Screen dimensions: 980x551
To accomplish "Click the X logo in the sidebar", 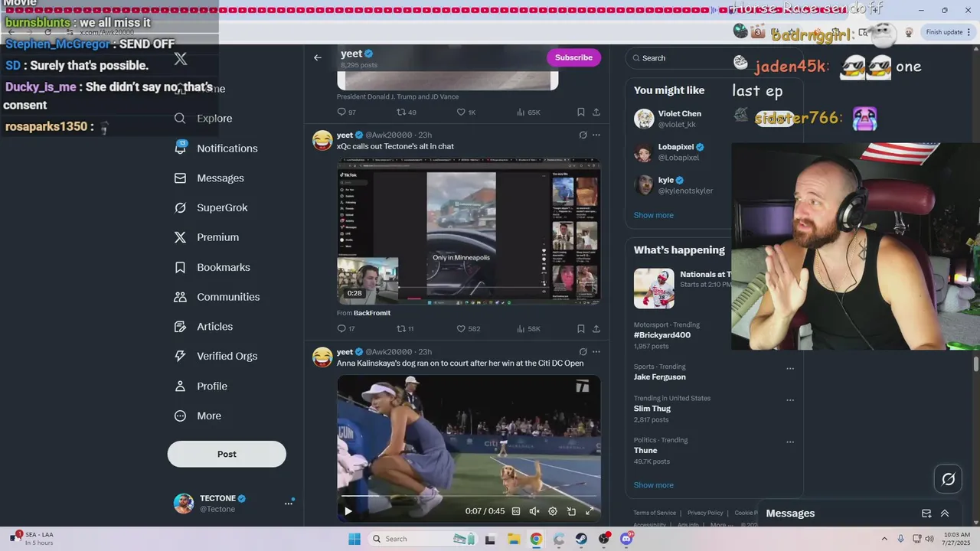I will (x=181, y=59).
